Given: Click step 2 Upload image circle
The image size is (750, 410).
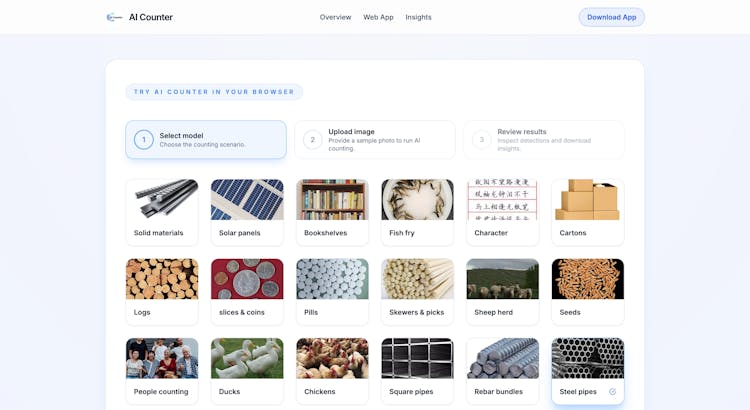Looking at the screenshot, I should (x=313, y=140).
